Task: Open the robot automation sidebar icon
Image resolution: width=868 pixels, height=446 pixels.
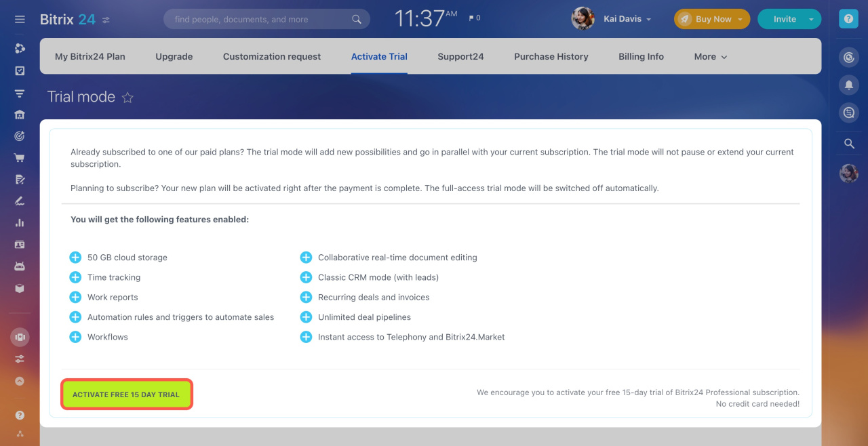Action: click(x=20, y=266)
